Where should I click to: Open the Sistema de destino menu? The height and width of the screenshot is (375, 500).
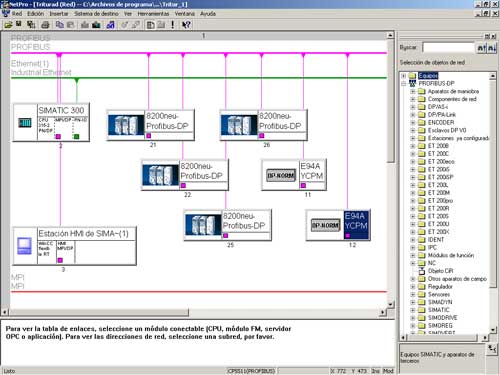click(96, 14)
